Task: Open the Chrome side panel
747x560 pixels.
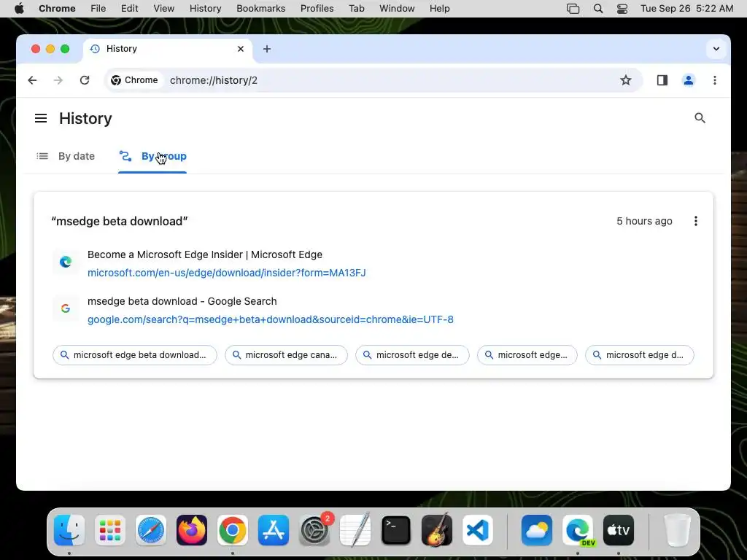Action: tap(662, 80)
